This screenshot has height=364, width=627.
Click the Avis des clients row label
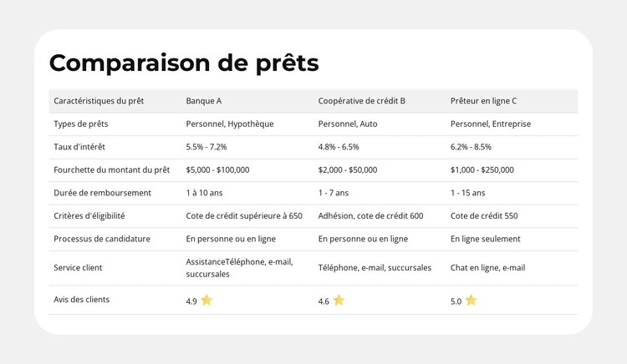coord(81,299)
